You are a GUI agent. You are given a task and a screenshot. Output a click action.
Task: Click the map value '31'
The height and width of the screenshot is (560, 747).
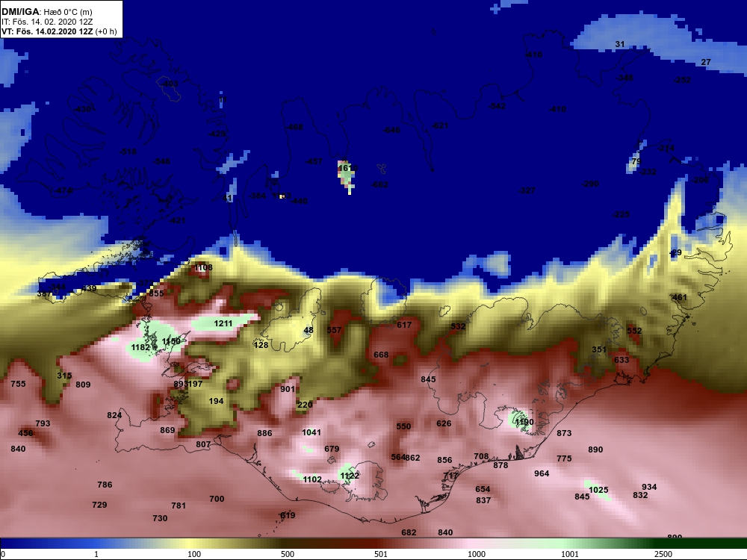click(619, 44)
